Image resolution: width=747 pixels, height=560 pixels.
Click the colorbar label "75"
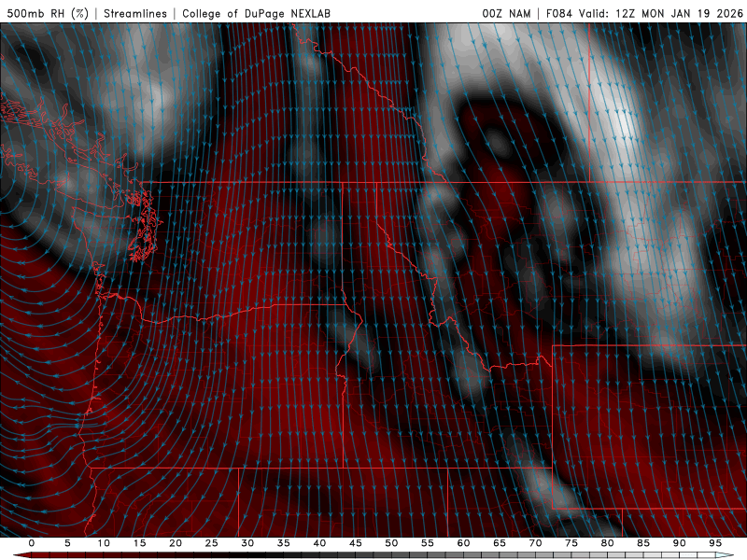click(x=571, y=543)
